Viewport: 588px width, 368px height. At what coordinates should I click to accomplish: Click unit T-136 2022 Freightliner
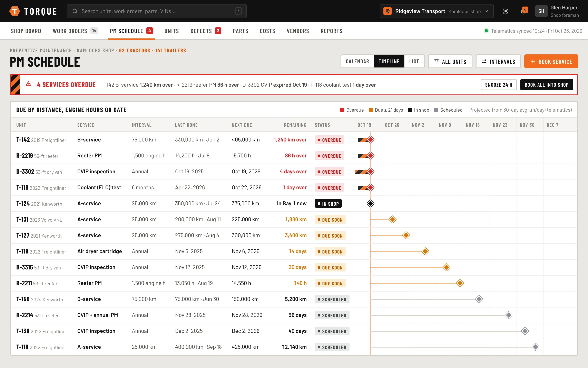42,331
